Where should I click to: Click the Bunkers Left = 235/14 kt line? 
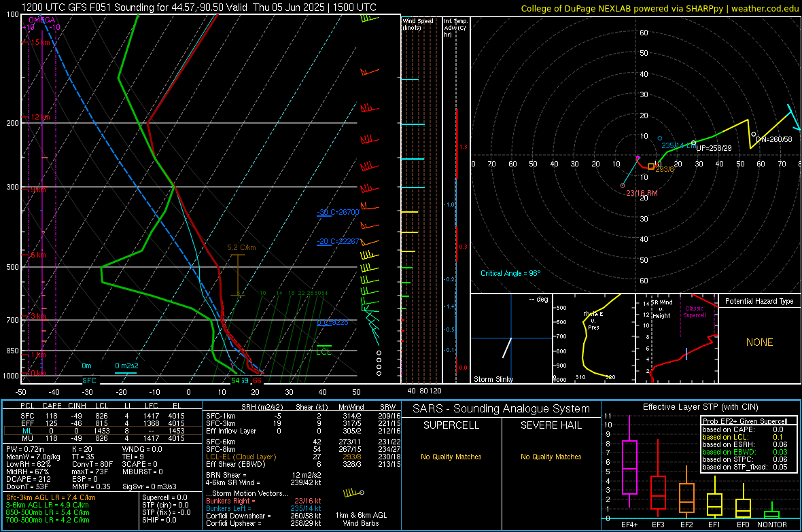tap(264, 508)
